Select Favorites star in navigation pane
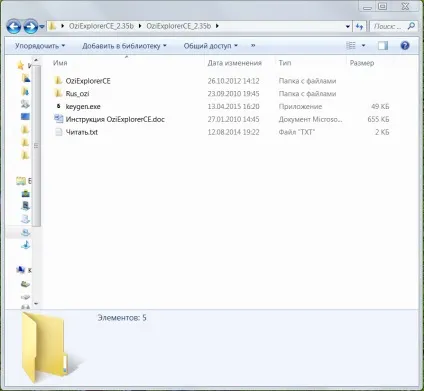This screenshot has height=391, width=424. [21, 66]
